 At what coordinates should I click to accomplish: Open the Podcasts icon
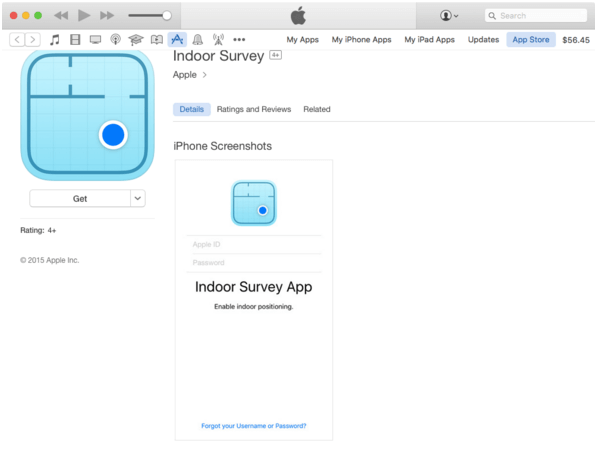click(115, 40)
